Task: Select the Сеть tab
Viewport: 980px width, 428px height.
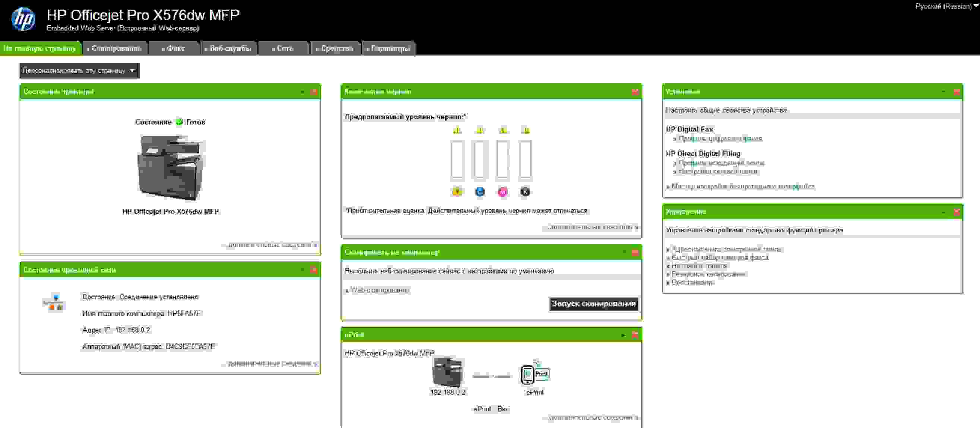Action: click(x=283, y=48)
